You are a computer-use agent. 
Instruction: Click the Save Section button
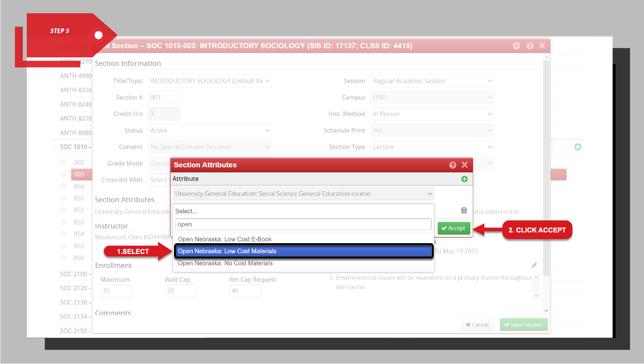[523, 325]
